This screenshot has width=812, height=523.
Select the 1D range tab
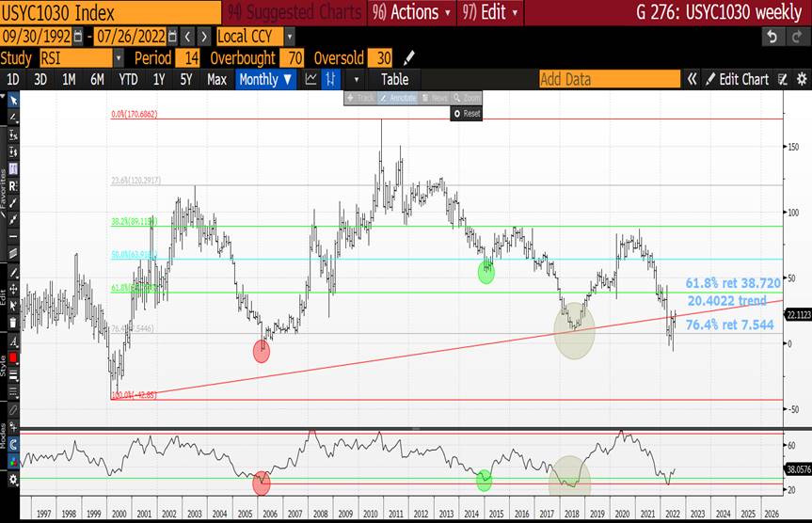(x=12, y=79)
